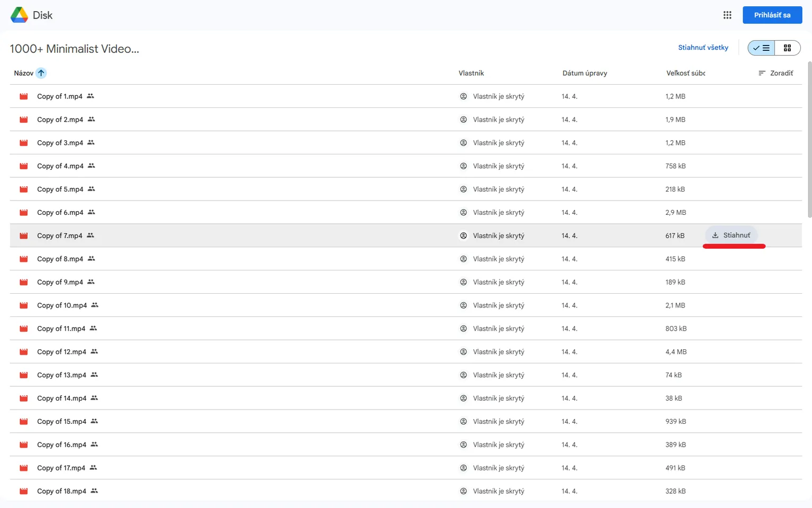Screen dimensions: 812x508
Task: Click the Stiahnuť všetky download all link
Action: coord(703,48)
